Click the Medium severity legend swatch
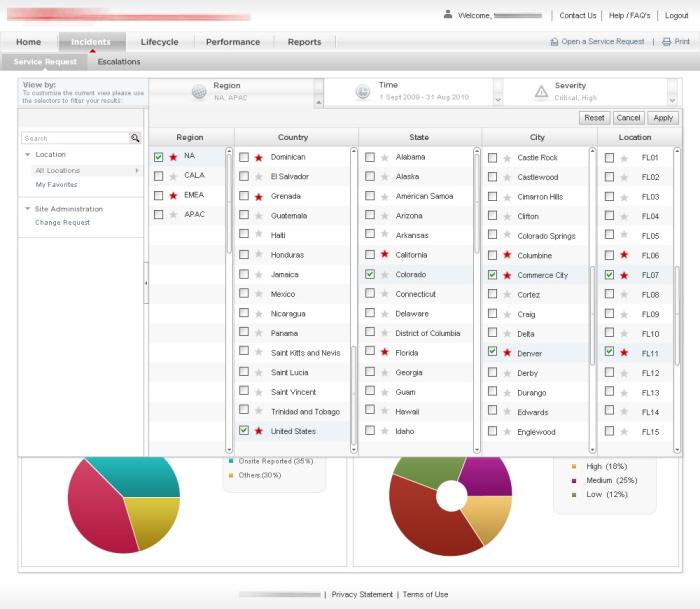Screen dimensions: 700x609 [574, 481]
